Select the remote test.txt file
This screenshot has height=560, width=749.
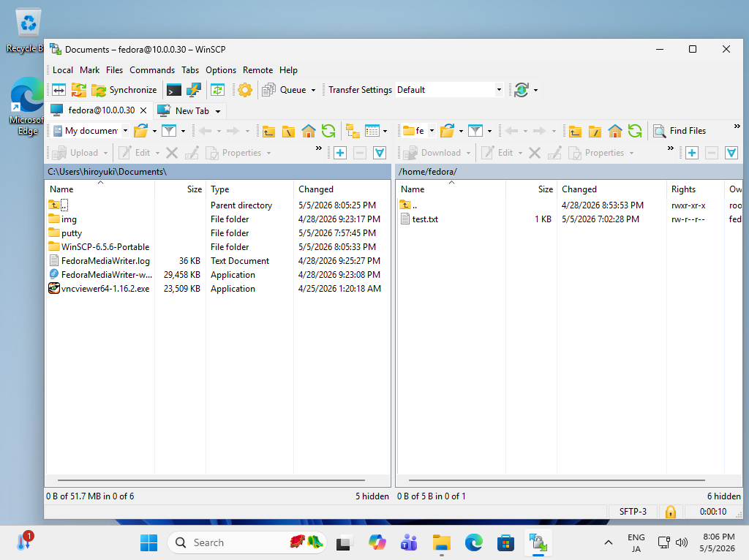[x=425, y=219]
